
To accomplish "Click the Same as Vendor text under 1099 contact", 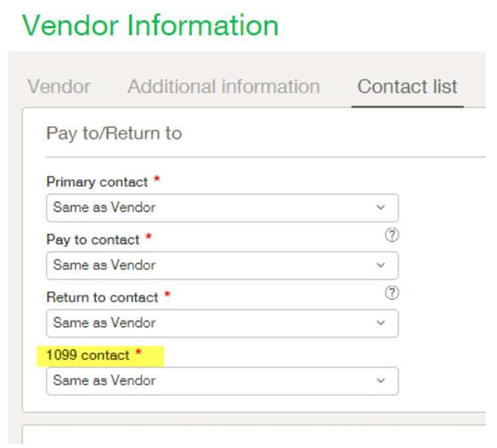I will pos(104,381).
